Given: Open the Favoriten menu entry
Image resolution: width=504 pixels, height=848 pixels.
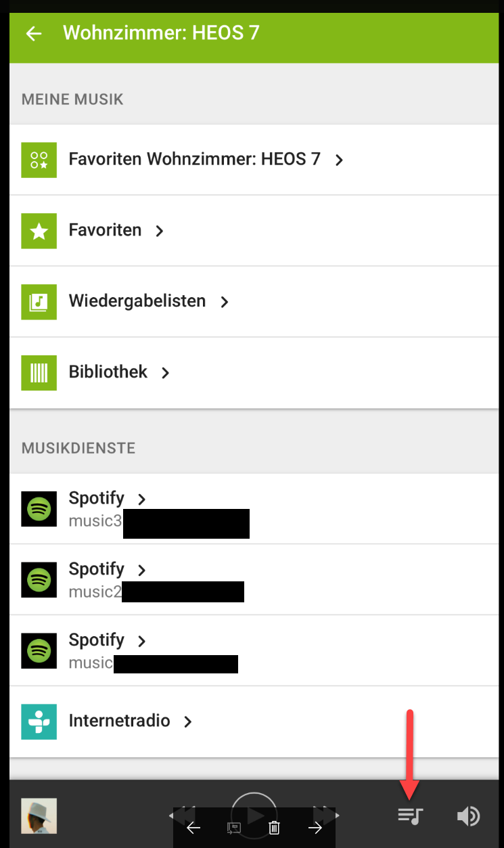Looking at the screenshot, I should coord(106,230).
